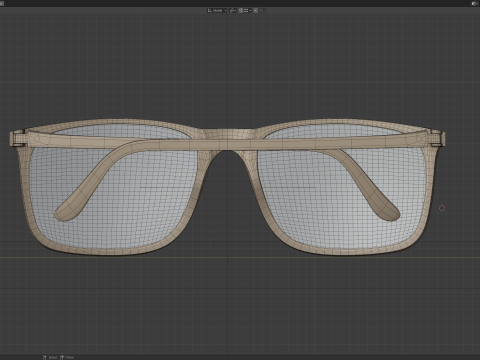Click the 3D cursor in the viewport
The height and width of the screenshot is (360, 480).
pyautogui.click(x=442, y=208)
